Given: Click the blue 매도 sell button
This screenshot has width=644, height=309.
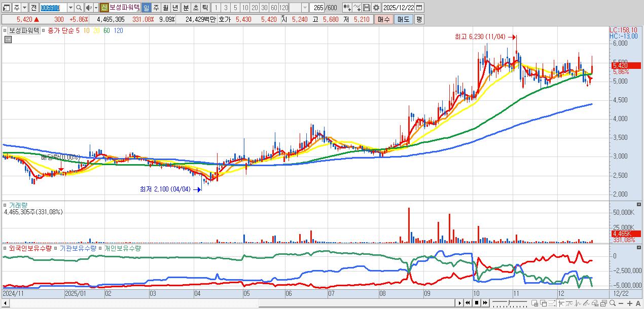Looking at the screenshot, I should 404,19.
